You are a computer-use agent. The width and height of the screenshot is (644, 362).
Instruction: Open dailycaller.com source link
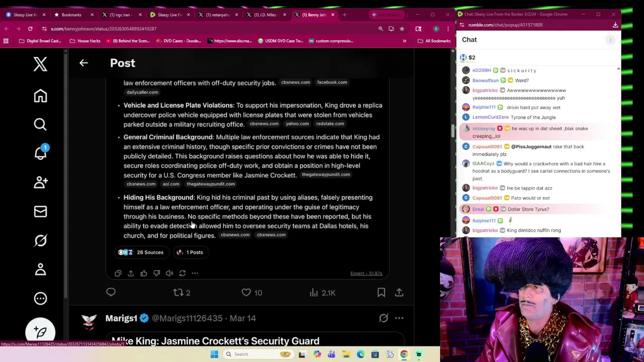pos(142,93)
